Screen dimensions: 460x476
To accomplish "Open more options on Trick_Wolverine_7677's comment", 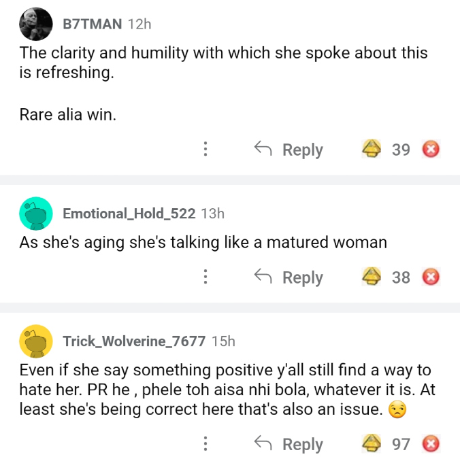I will pos(206,444).
